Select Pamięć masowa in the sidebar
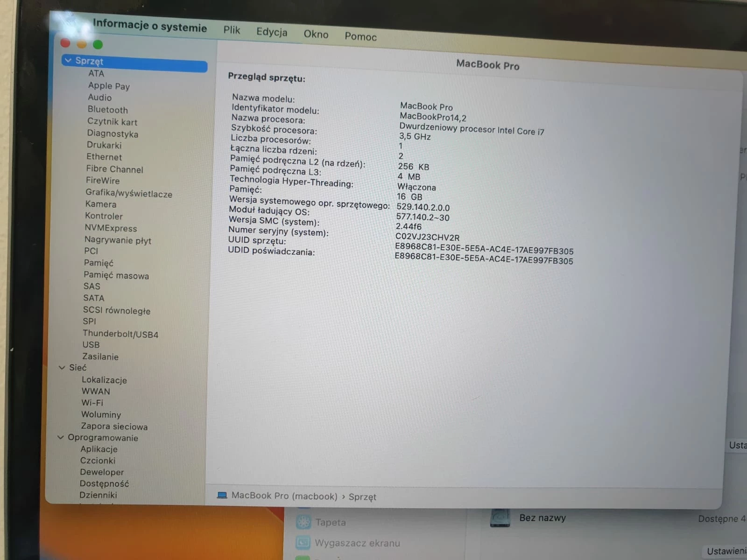This screenshot has height=560, width=747. 116,275
